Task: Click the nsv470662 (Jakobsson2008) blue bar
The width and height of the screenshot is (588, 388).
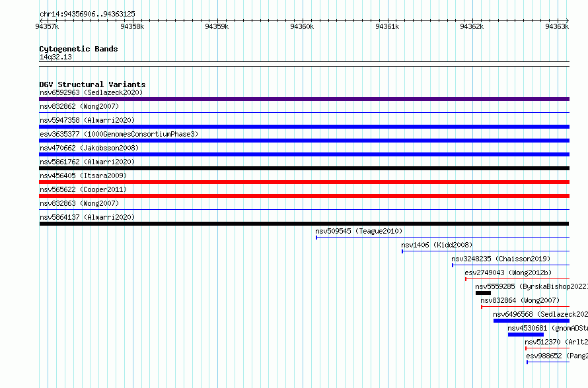Action: pyautogui.click(x=304, y=154)
